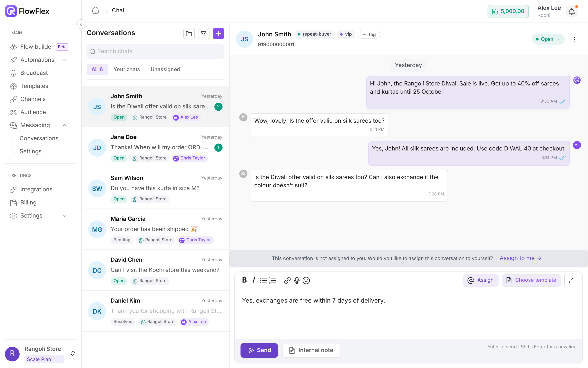Toggle italic formatting in the composer
This screenshot has width=588, height=368.
pyautogui.click(x=254, y=280)
